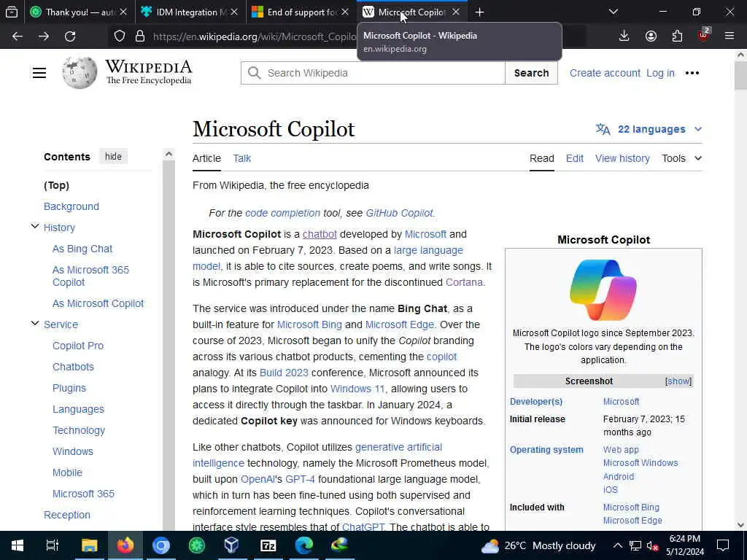Click the Create account link
The width and height of the screenshot is (747, 560).
pos(605,73)
